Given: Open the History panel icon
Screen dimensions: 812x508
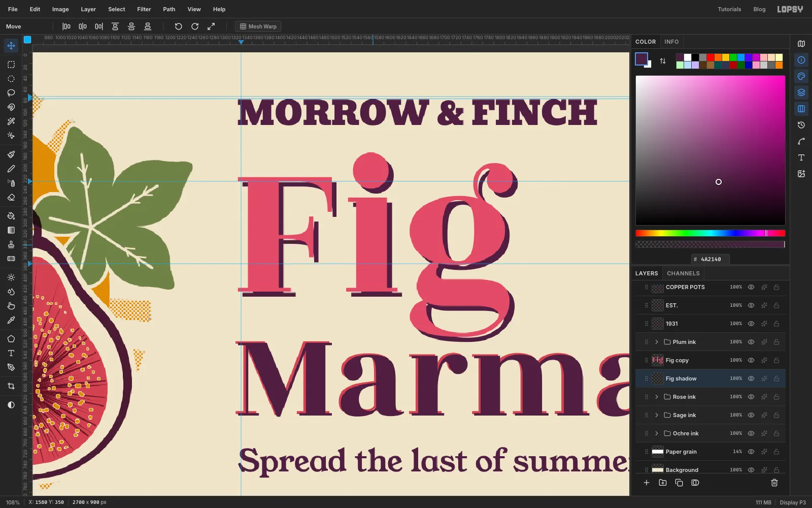Looking at the screenshot, I should [x=801, y=125].
